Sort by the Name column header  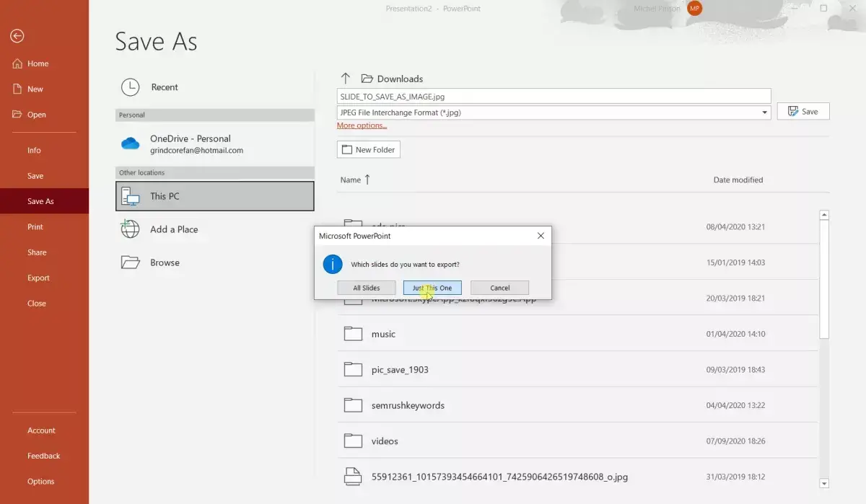(x=355, y=180)
